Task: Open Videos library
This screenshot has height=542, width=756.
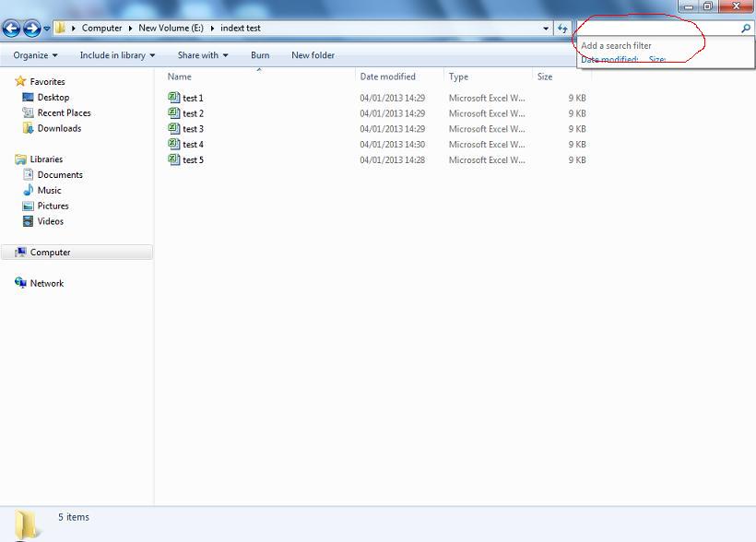Action: point(50,221)
